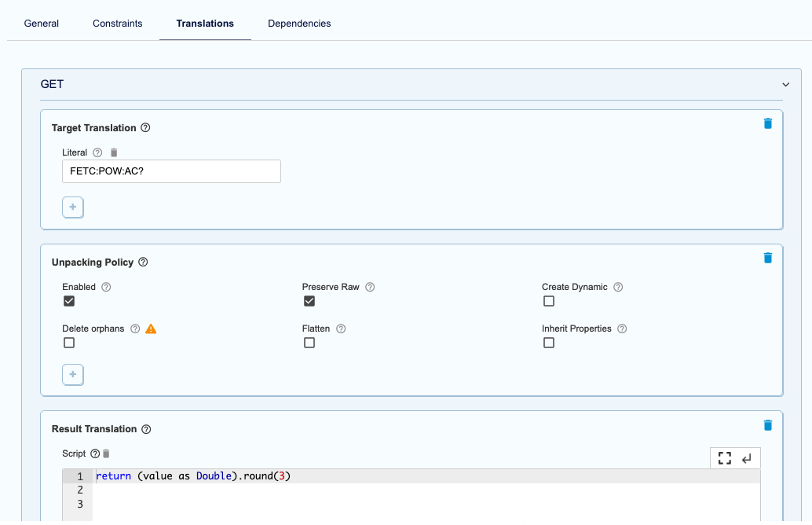
Task: Disable the Preserve Raw checkbox
Action: (309, 301)
